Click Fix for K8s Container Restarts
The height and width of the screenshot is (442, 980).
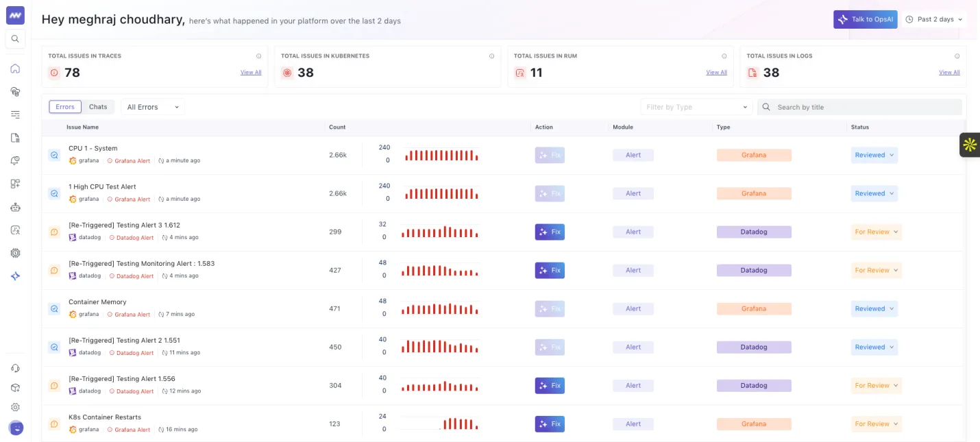[550, 424]
